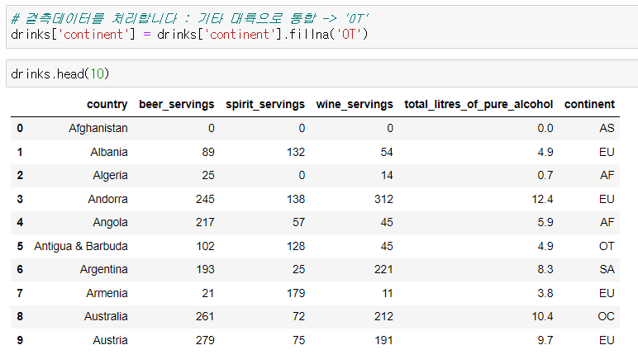This screenshot has width=638, height=364.
Task: Click Australia's total alcohol value 10.4
Action: 542,316
